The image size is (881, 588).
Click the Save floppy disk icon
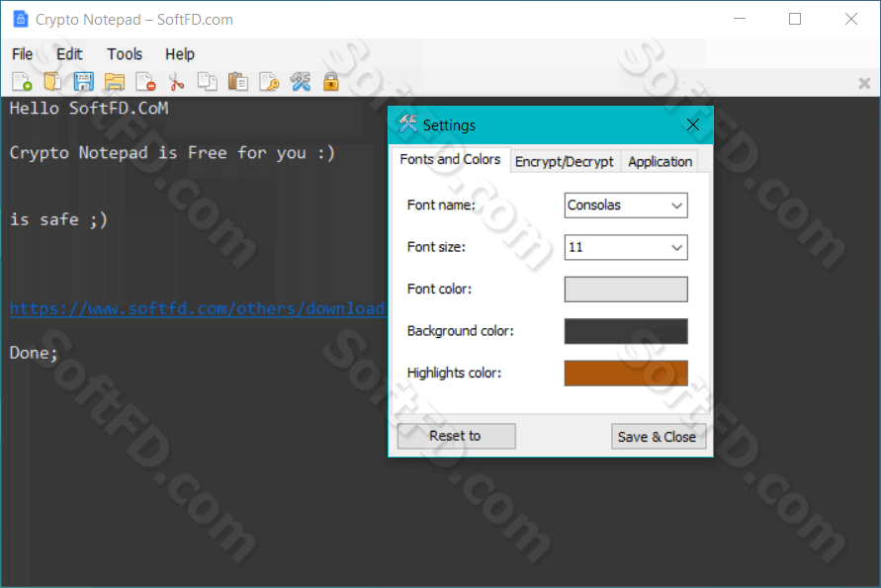click(84, 82)
